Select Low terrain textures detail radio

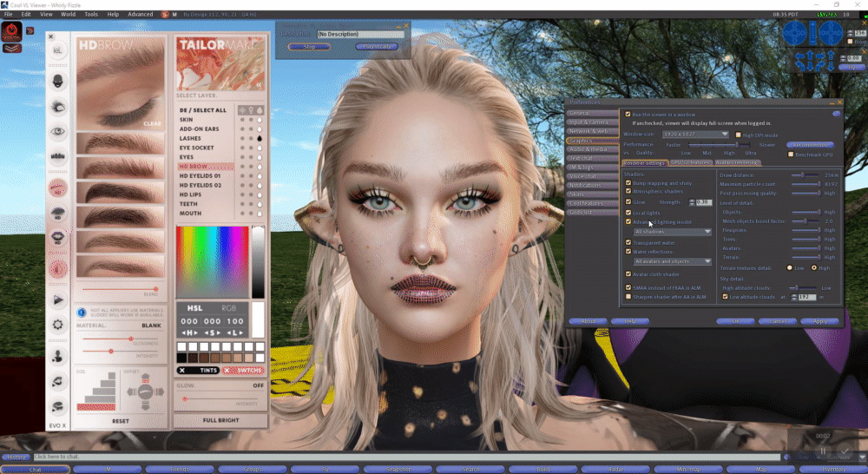pyautogui.click(x=789, y=268)
